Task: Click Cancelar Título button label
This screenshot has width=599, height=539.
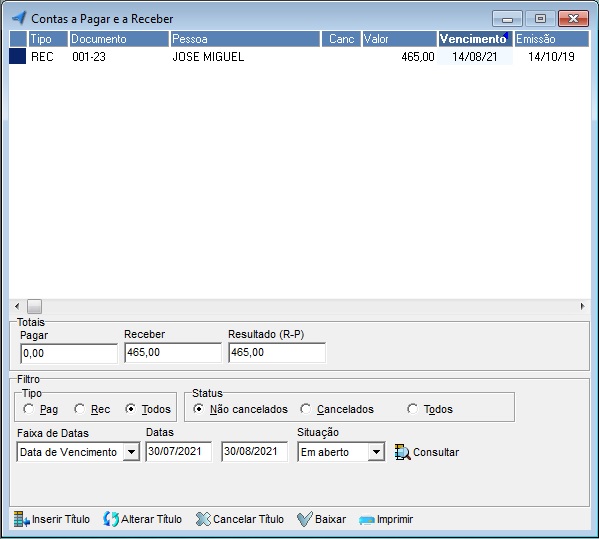Action: tap(248, 519)
